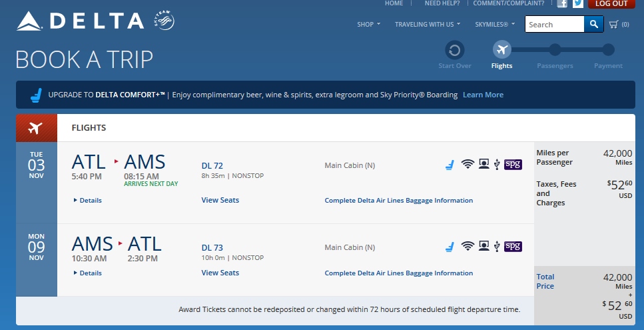Click the Start Over circular arrow icon

tap(455, 50)
